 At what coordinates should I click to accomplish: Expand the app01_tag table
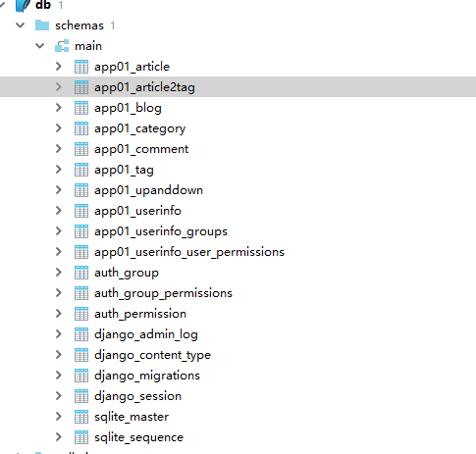59,170
